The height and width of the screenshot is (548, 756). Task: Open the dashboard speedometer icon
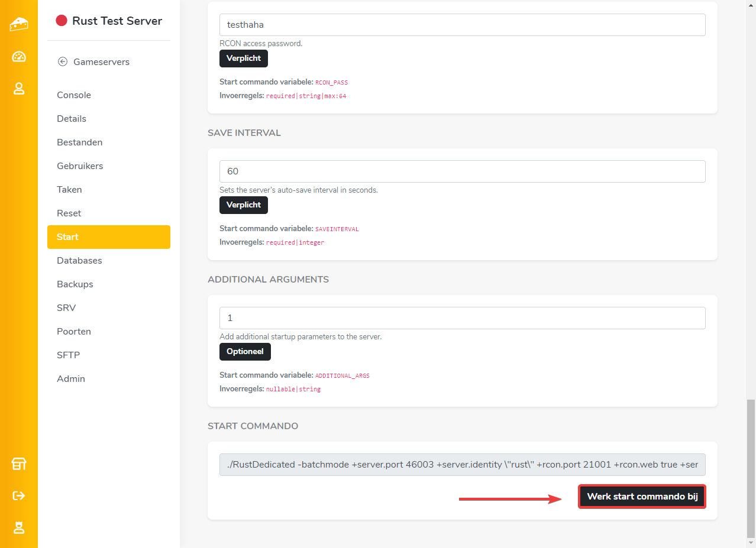tap(19, 57)
